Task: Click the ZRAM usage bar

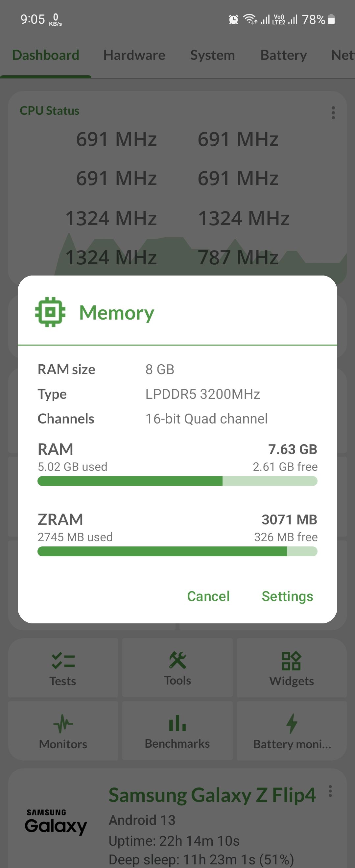Action: pos(177,552)
